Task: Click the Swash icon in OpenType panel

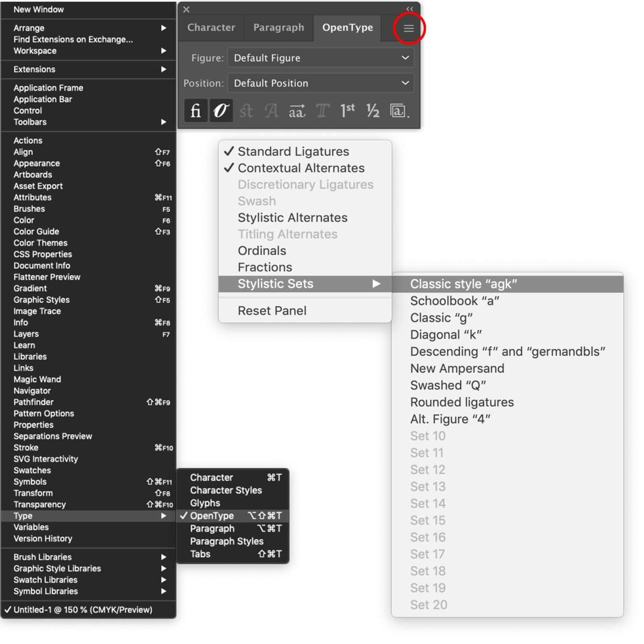Action: pyautogui.click(x=271, y=110)
